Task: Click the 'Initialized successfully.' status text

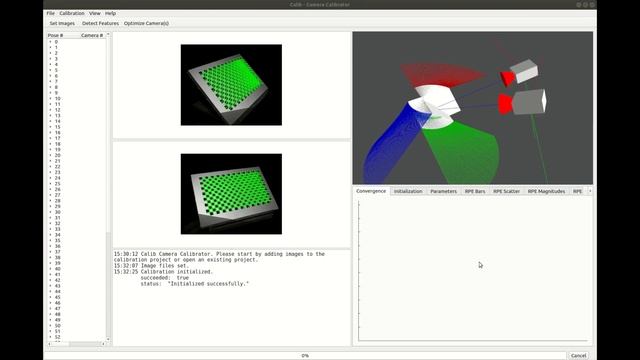Action: 208,284
